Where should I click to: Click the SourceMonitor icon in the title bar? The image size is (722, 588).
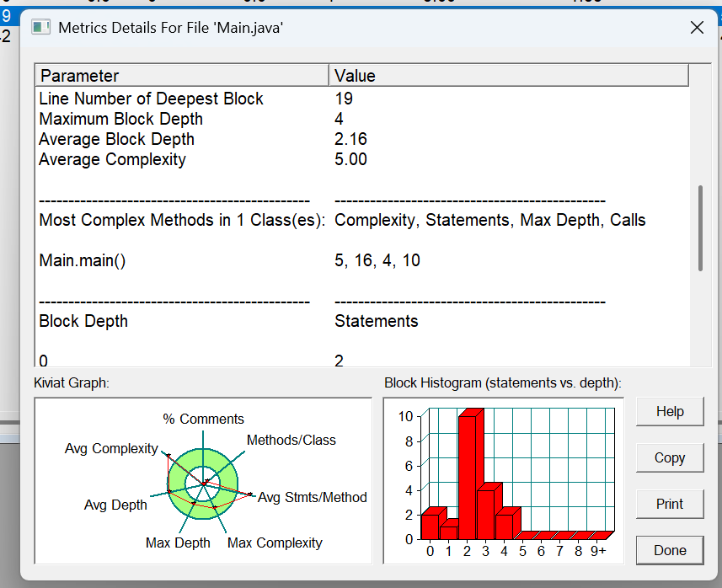(x=40, y=28)
